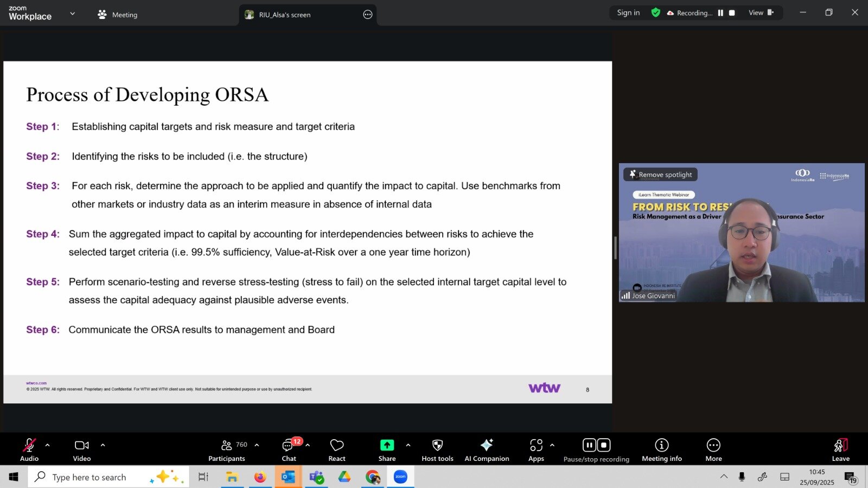868x488 pixels.
Task: Open the React emoji menu
Action: [x=336, y=450]
